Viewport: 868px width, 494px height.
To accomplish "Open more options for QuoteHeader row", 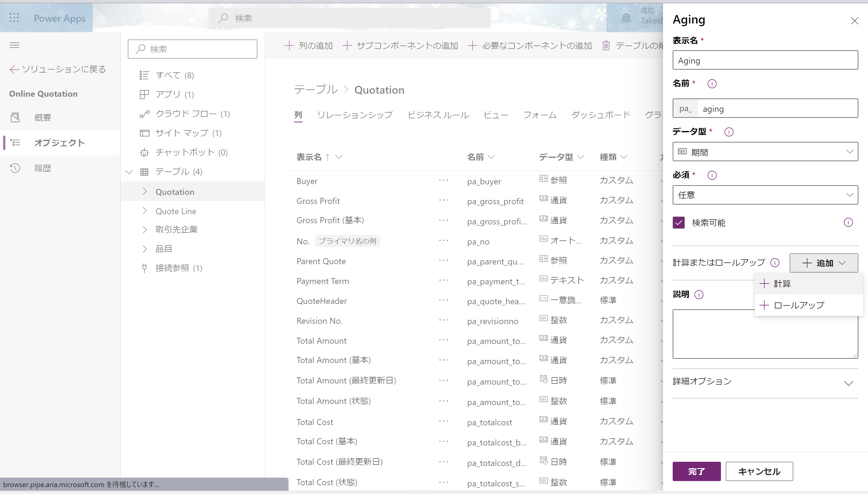I will (x=443, y=300).
